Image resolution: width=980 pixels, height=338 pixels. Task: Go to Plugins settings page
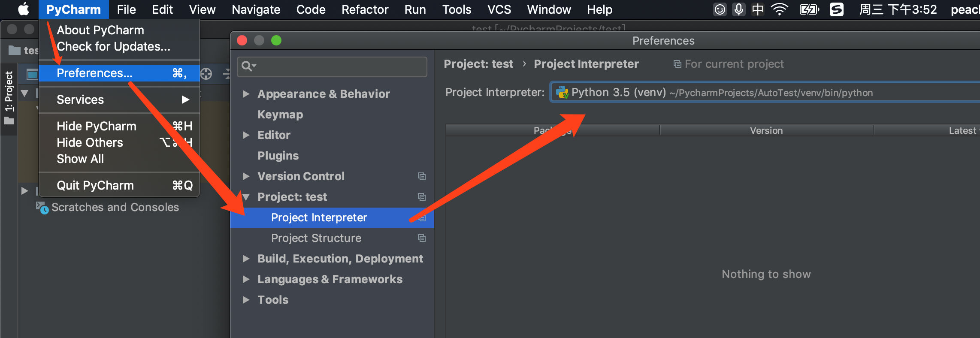point(278,156)
